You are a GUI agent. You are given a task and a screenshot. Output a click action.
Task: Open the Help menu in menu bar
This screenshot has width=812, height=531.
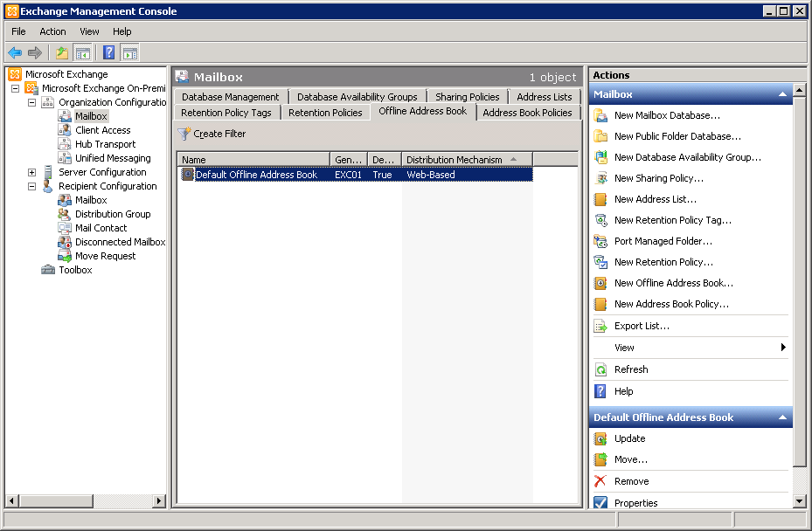(x=122, y=31)
